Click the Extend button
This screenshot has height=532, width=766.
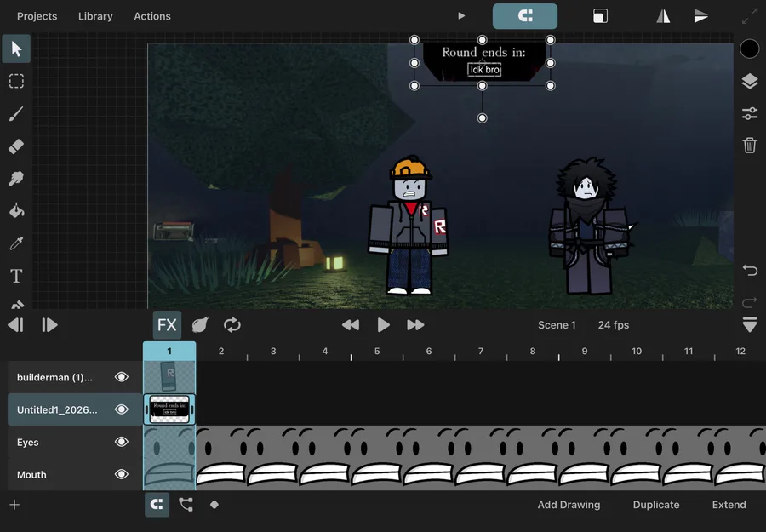pyautogui.click(x=729, y=505)
